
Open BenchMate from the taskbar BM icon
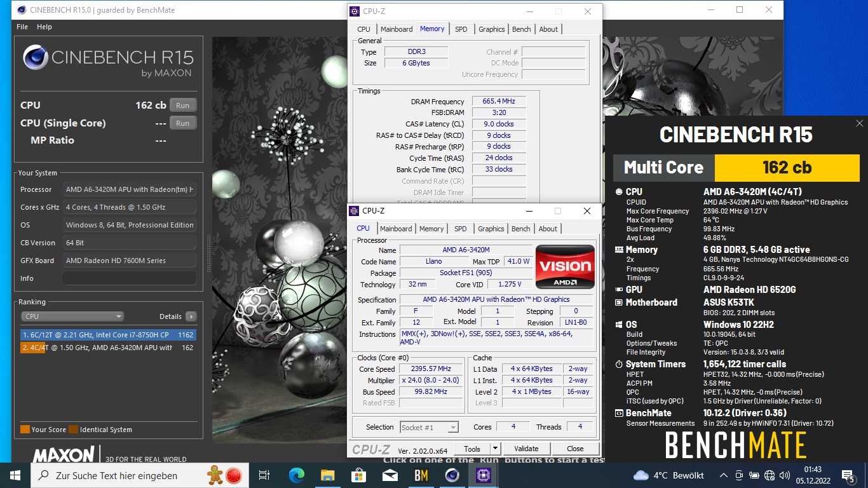421,475
